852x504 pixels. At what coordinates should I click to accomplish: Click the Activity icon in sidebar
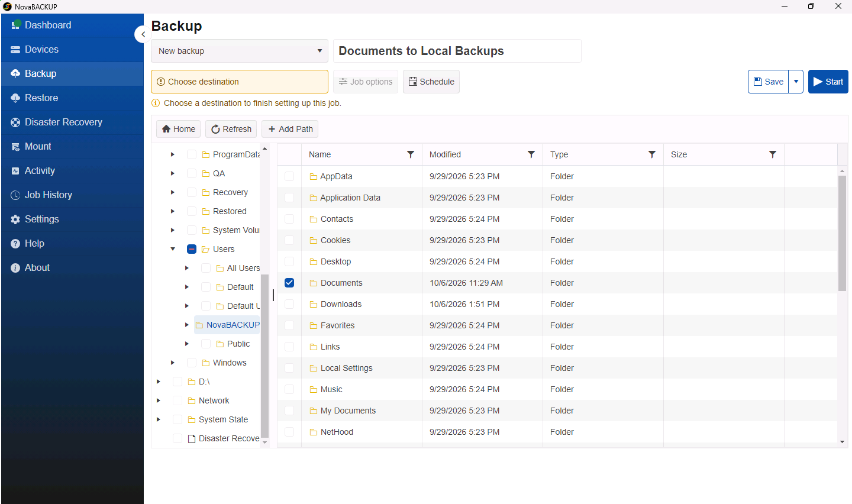[15, 171]
